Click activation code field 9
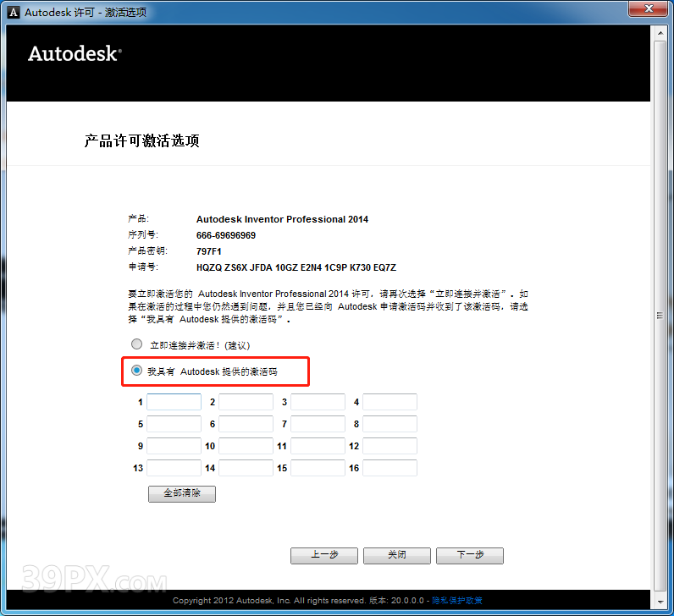 pyautogui.click(x=174, y=446)
